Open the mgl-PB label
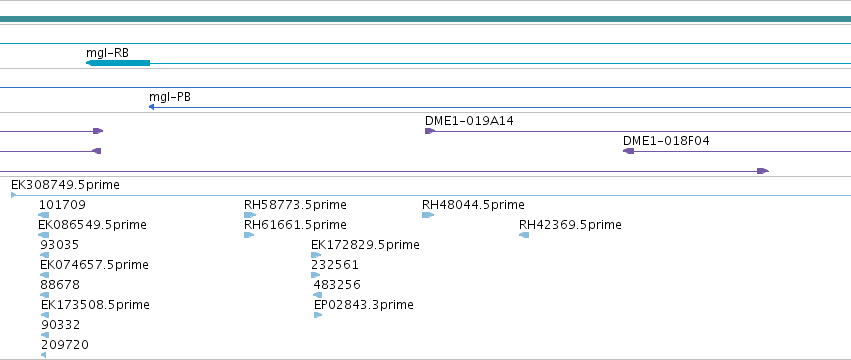Viewport: 851px width, 360px height. point(170,97)
